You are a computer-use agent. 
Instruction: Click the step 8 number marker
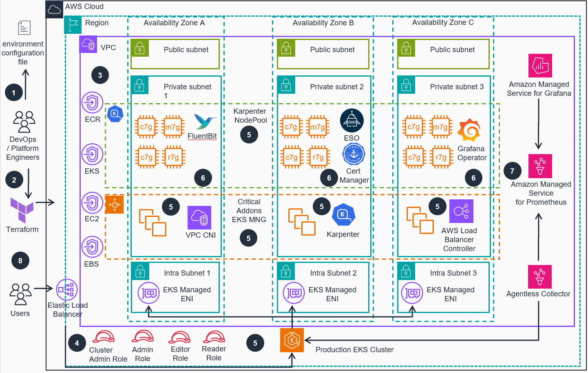pos(20,260)
